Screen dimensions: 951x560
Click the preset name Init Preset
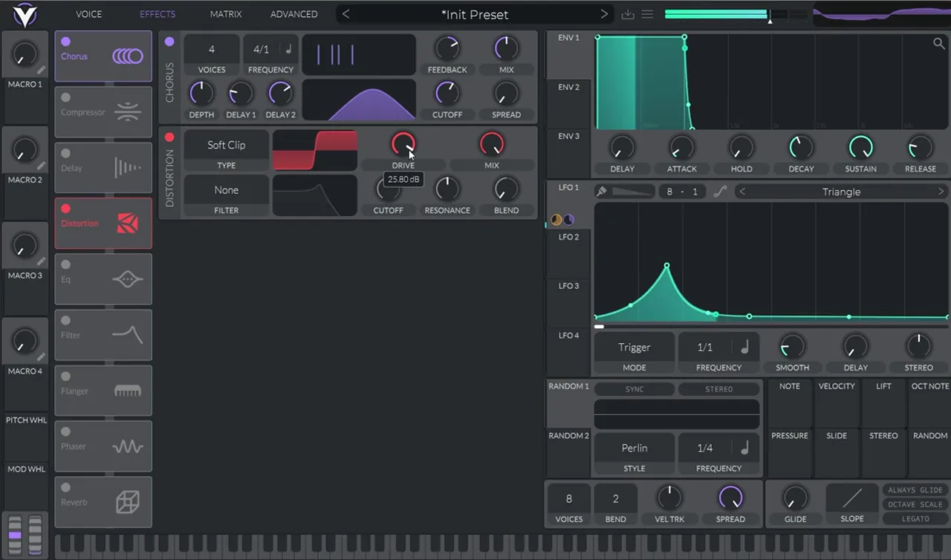pyautogui.click(x=475, y=14)
